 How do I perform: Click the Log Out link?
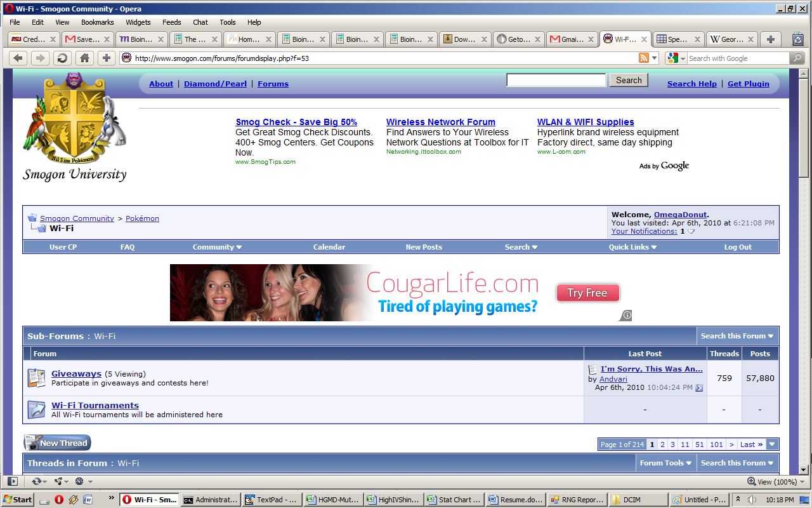(x=738, y=247)
